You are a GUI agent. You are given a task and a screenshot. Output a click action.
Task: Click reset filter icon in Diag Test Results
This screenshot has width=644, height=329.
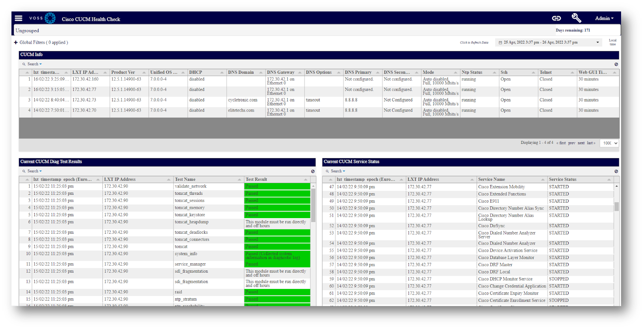tap(313, 171)
